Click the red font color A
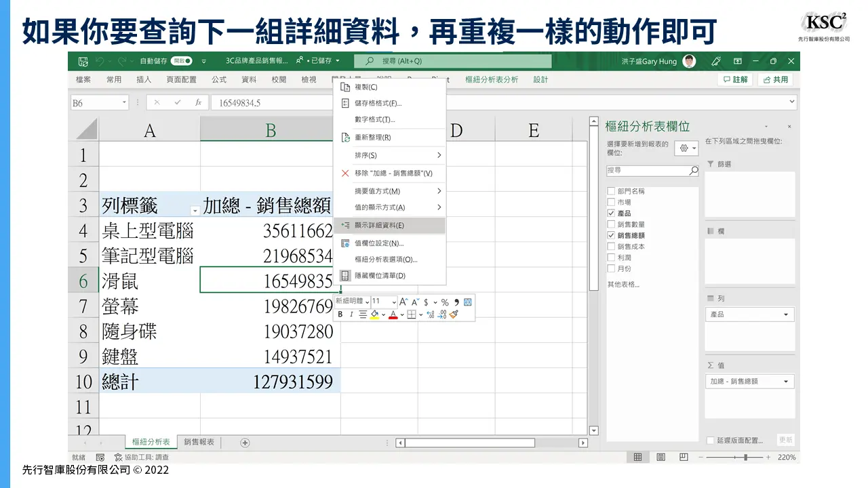This screenshot has width=868, height=488. tap(393, 314)
